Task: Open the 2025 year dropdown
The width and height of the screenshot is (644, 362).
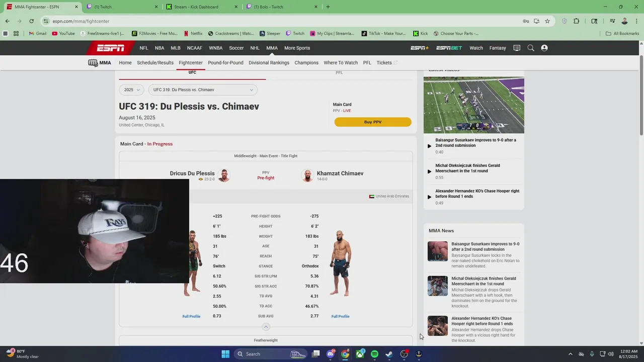Action: click(x=132, y=90)
